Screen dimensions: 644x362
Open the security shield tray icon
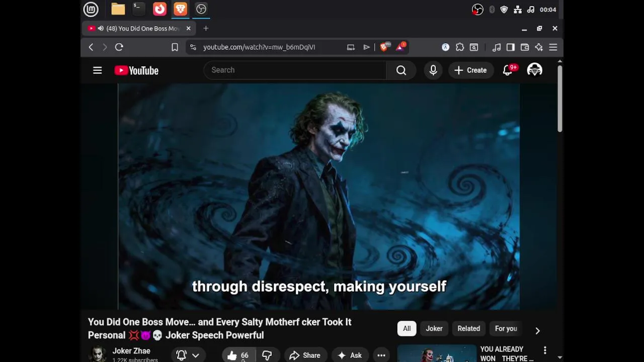[x=504, y=10]
